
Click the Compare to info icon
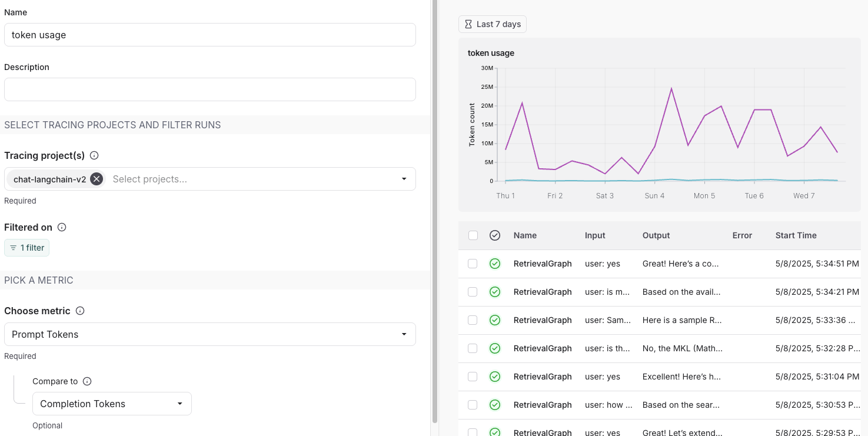click(x=87, y=381)
